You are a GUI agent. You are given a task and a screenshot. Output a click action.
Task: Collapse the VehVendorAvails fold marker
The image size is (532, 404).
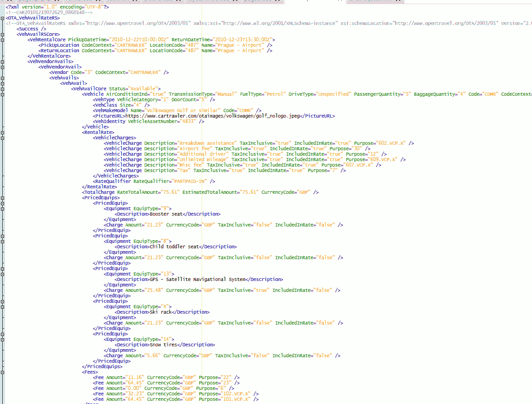(2, 62)
